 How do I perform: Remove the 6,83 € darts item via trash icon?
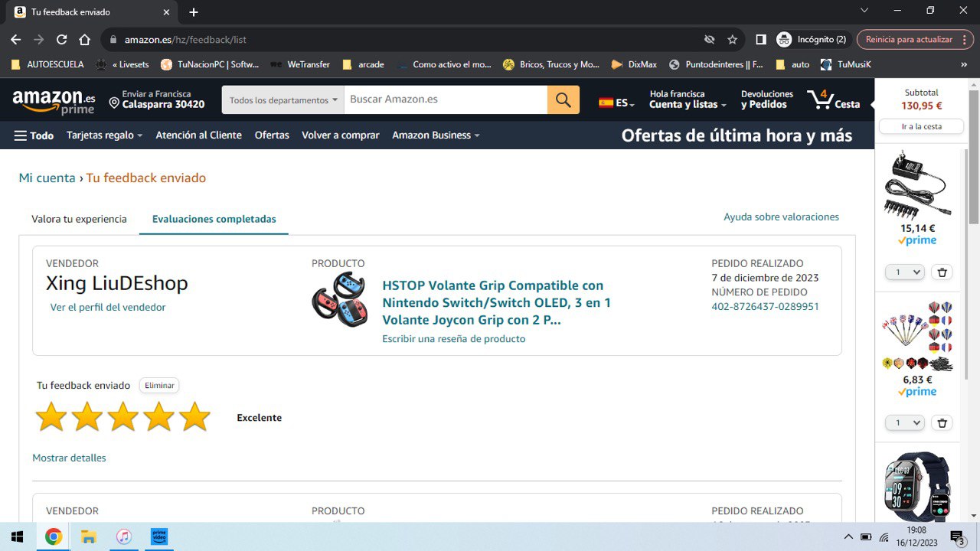coord(942,423)
